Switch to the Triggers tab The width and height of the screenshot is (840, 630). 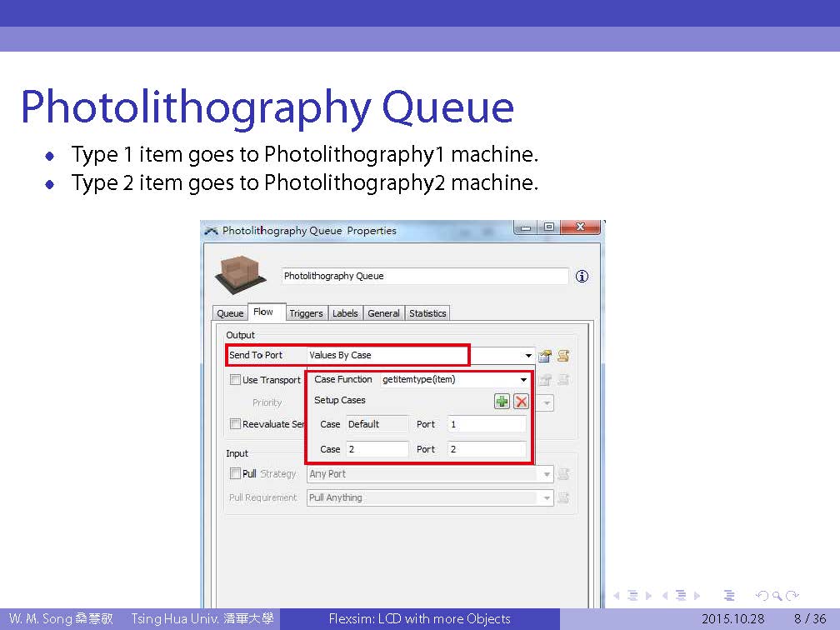point(306,313)
